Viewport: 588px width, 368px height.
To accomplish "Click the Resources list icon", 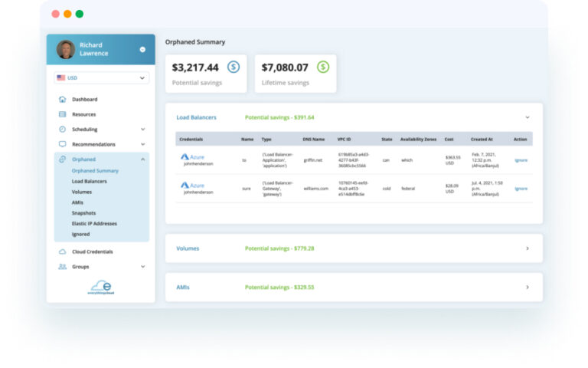I will (x=62, y=114).
